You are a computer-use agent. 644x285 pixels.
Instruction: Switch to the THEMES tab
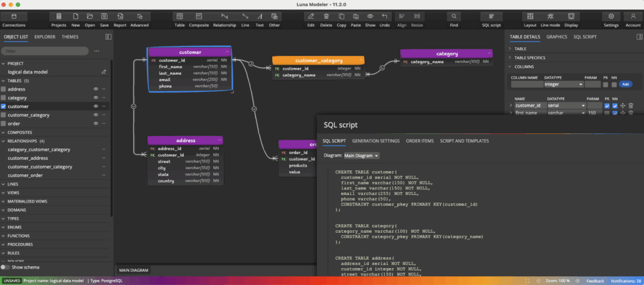[x=70, y=36]
